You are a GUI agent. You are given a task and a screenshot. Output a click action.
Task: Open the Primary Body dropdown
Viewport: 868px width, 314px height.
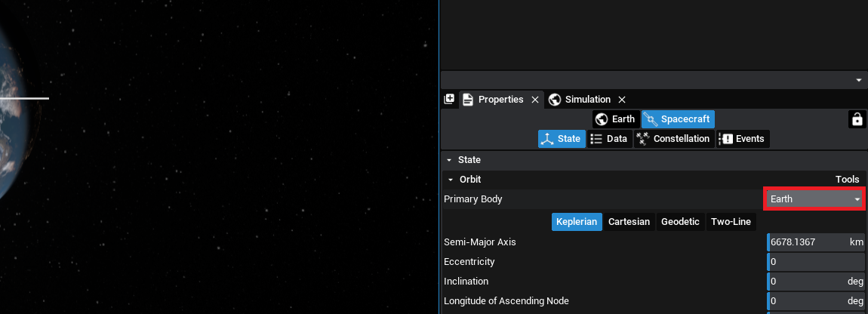click(814, 199)
